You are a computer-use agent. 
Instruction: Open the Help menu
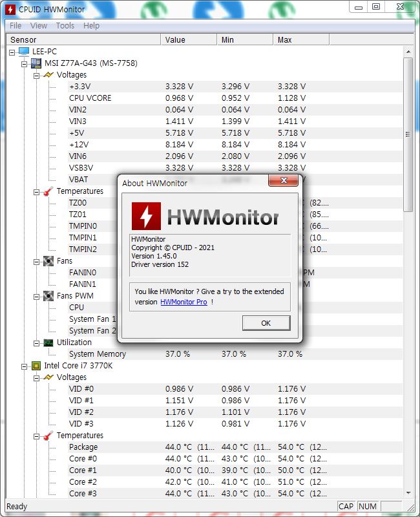click(x=91, y=26)
